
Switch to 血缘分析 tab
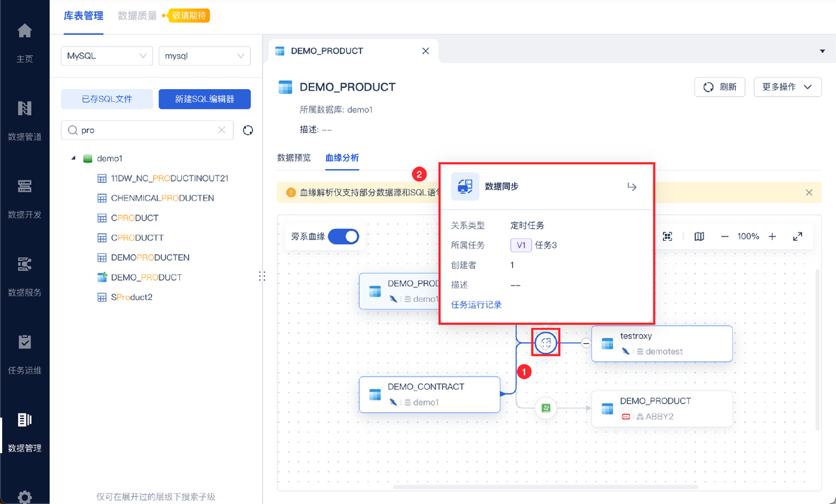(x=342, y=157)
